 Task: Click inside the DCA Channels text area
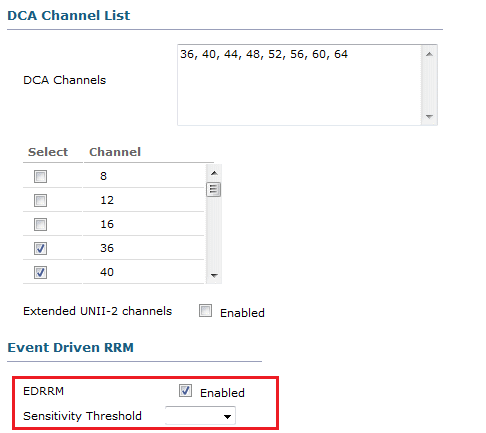click(300, 85)
